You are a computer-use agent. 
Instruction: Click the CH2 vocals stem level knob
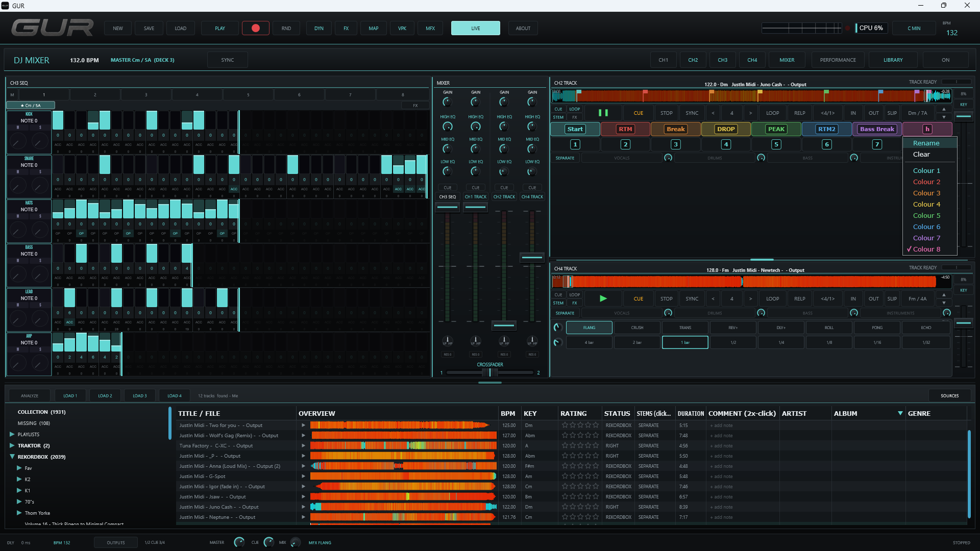coord(668,158)
